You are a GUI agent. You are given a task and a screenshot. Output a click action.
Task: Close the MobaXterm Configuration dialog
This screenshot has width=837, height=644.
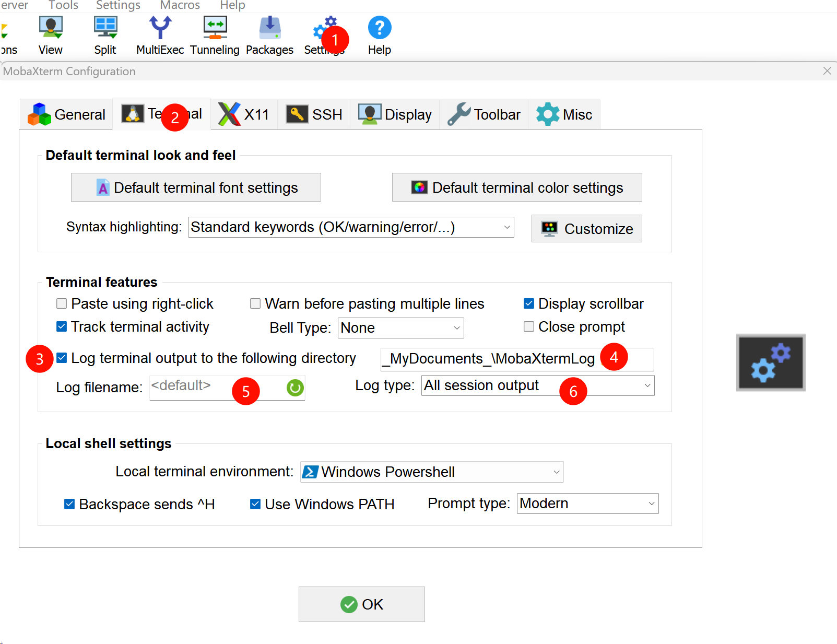click(x=827, y=71)
